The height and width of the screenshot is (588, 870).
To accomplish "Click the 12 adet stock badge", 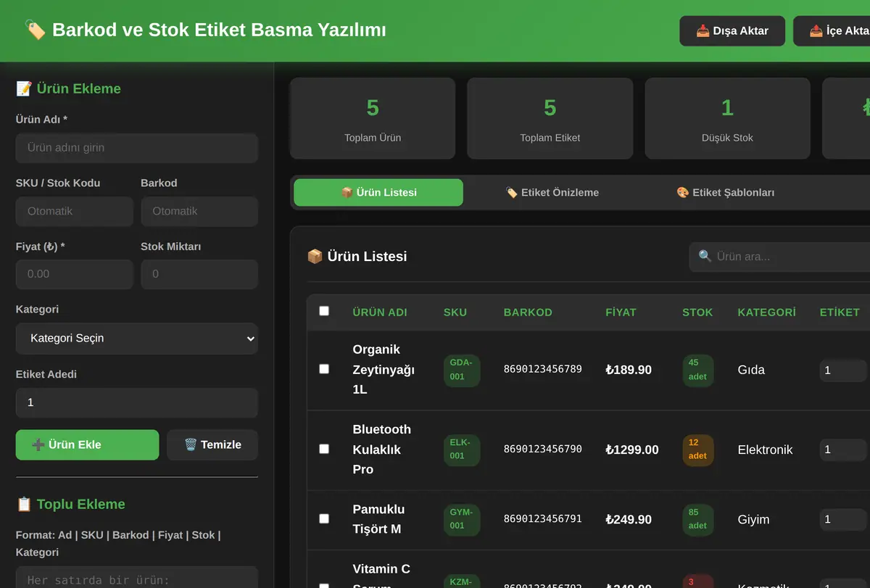I will [x=698, y=450].
